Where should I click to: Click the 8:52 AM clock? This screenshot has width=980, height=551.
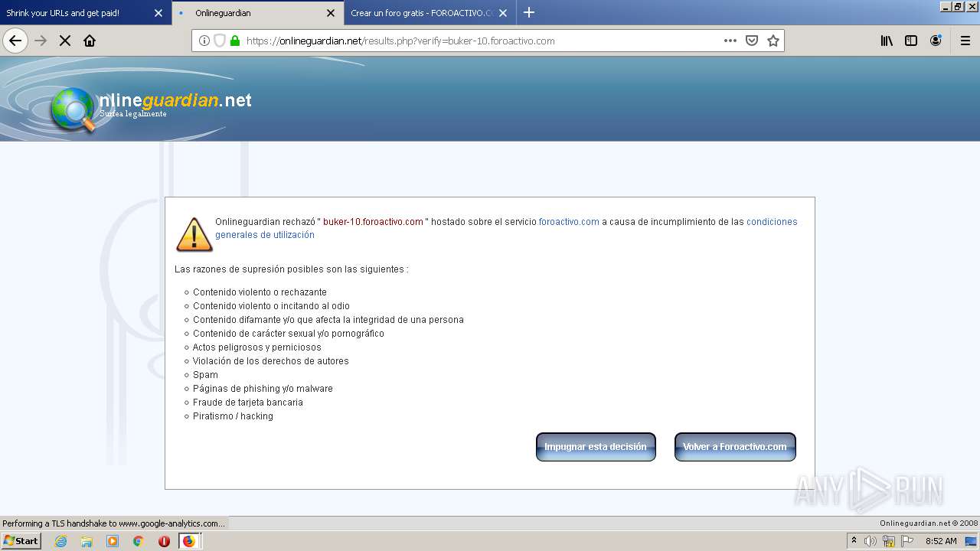coord(941,541)
